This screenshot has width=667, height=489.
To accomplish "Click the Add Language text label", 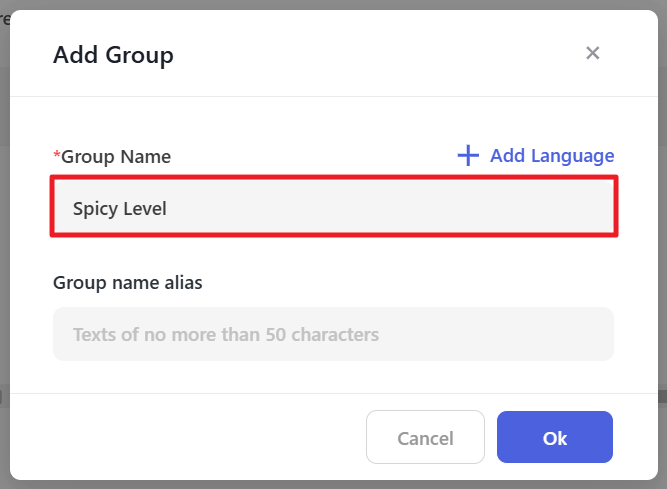I will click(552, 156).
